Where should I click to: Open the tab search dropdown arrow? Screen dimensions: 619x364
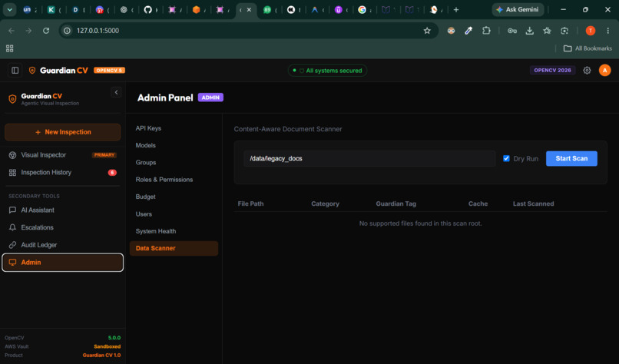click(9, 9)
